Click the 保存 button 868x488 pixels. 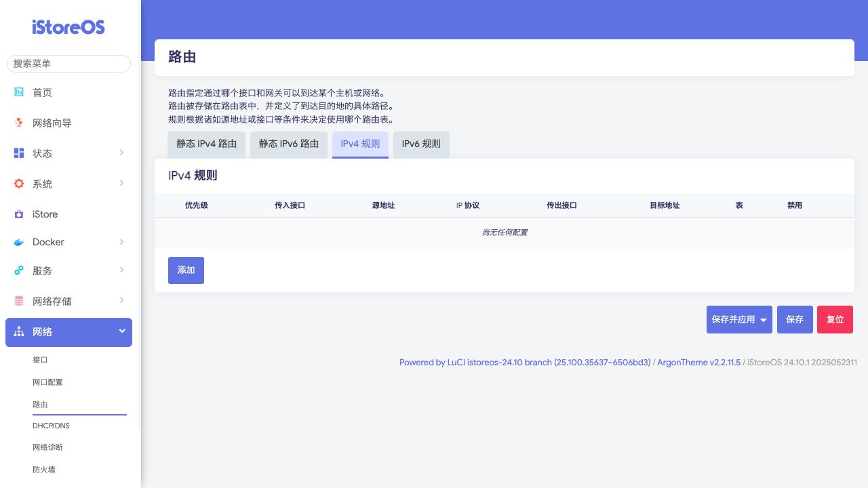point(795,320)
